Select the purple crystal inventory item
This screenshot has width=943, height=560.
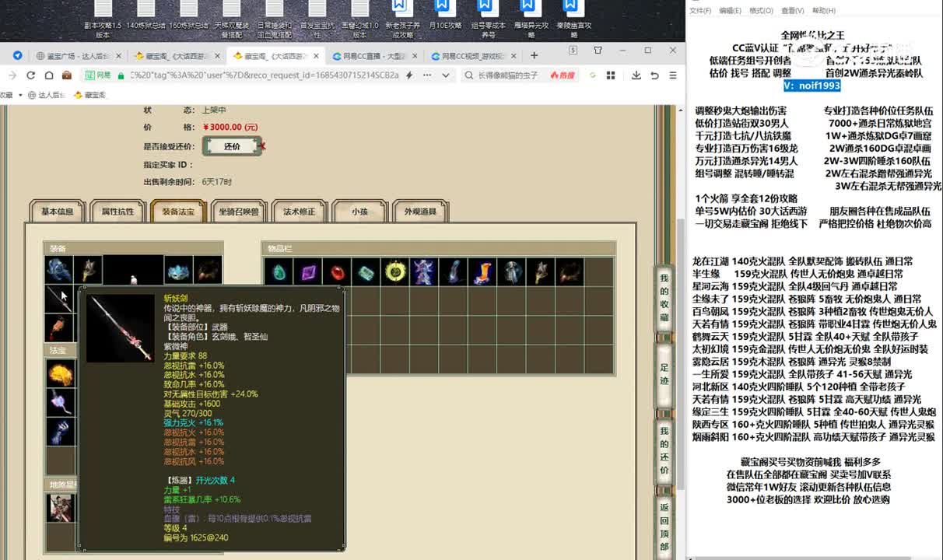pyautogui.click(x=309, y=272)
